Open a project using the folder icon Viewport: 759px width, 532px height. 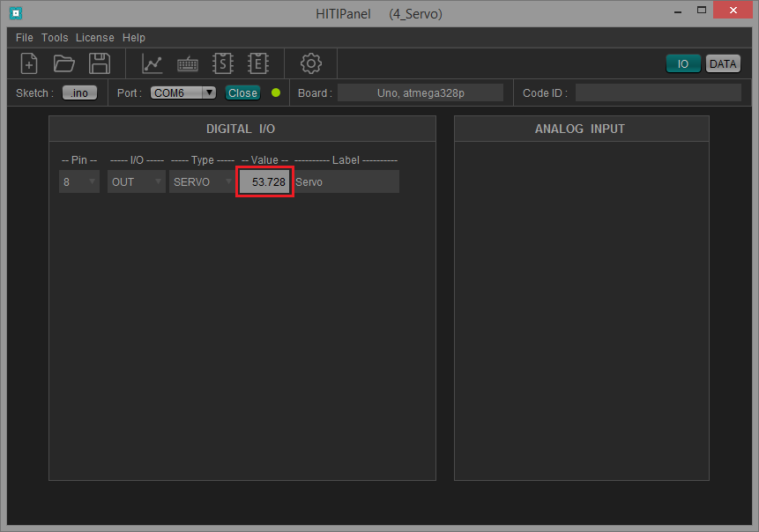(63, 63)
